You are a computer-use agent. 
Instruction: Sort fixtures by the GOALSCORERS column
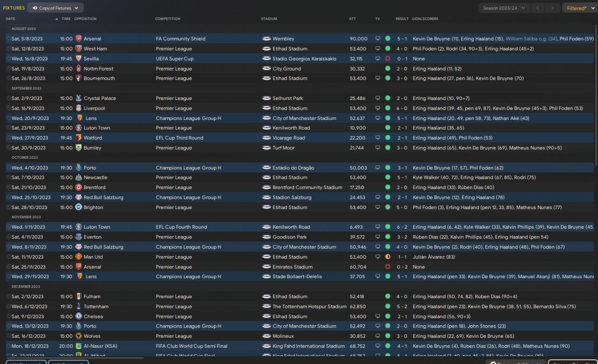click(x=425, y=19)
